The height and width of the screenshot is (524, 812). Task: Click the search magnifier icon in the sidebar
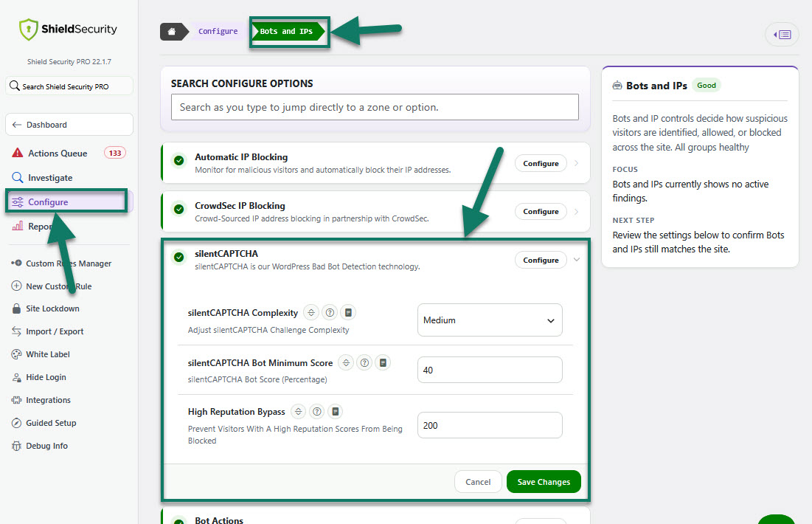pos(15,86)
